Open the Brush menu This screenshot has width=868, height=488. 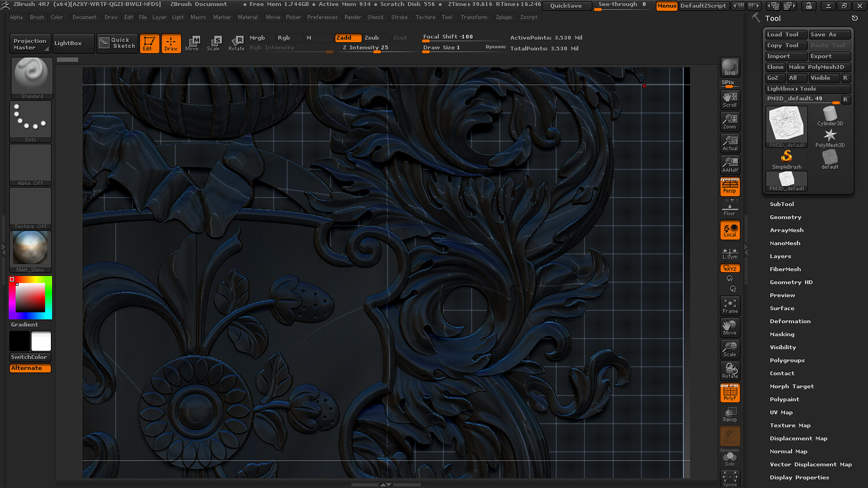37,17
